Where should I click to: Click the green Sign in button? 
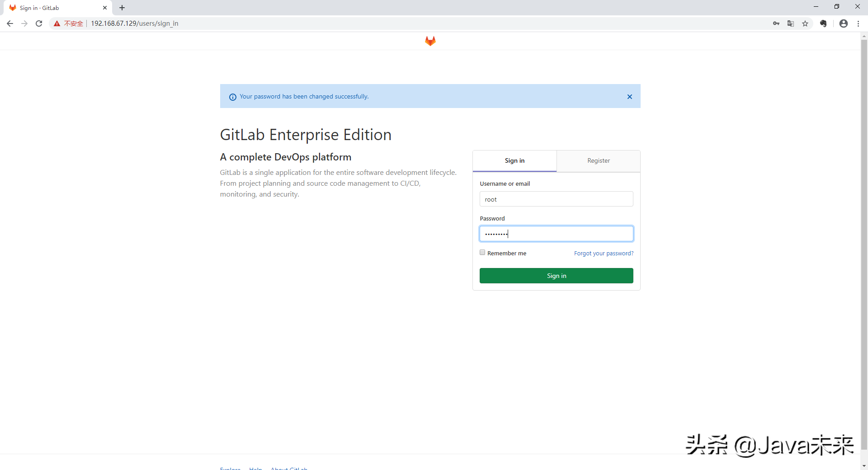click(x=556, y=276)
